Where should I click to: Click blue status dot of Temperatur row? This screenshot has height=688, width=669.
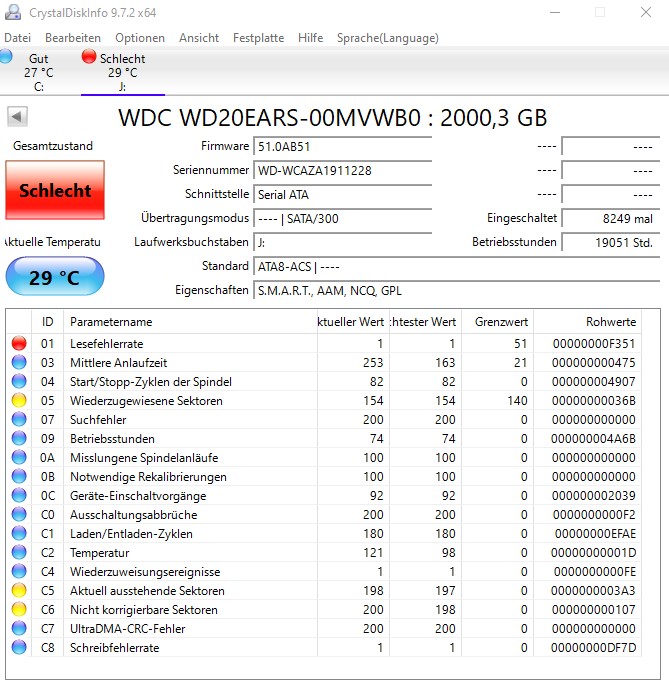[19, 552]
